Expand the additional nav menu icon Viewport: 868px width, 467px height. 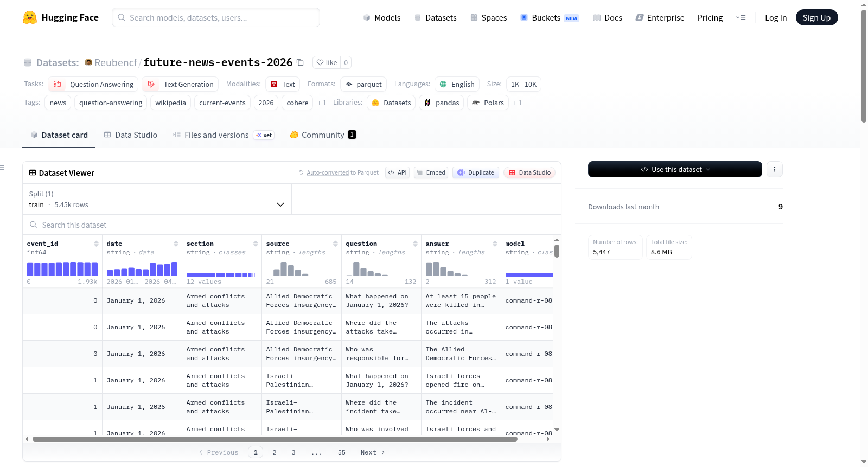741,17
